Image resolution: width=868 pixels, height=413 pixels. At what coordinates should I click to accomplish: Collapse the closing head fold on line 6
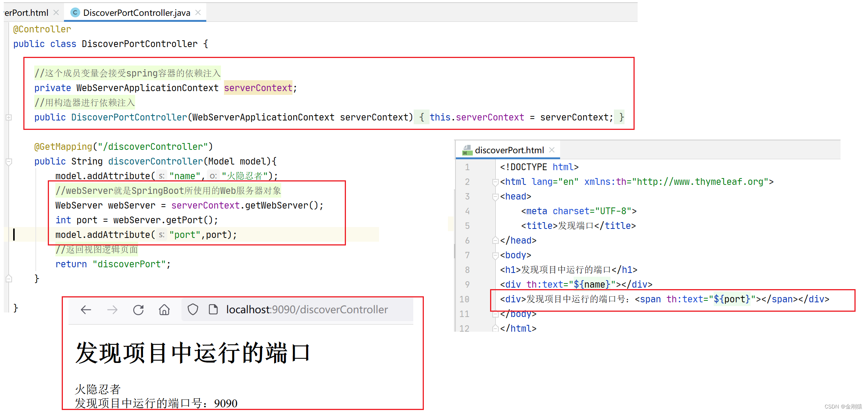pyautogui.click(x=495, y=241)
